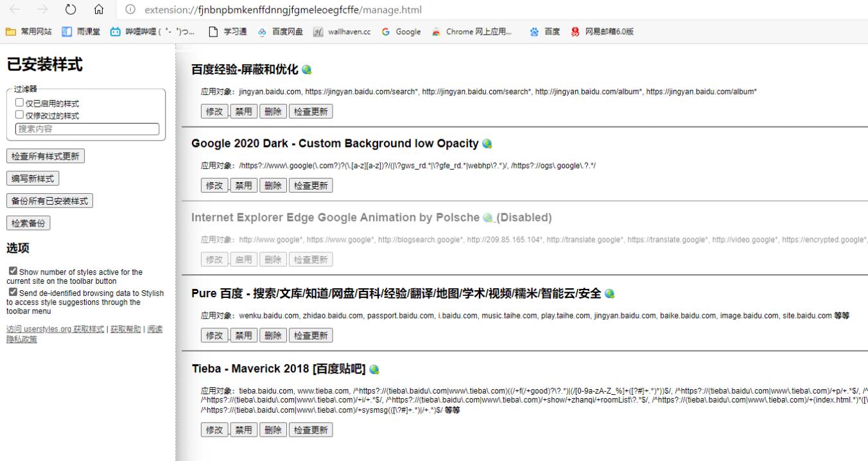Click 检查更新 for Pure 百度 style
This screenshot has width=868, height=461.
[311, 335]
